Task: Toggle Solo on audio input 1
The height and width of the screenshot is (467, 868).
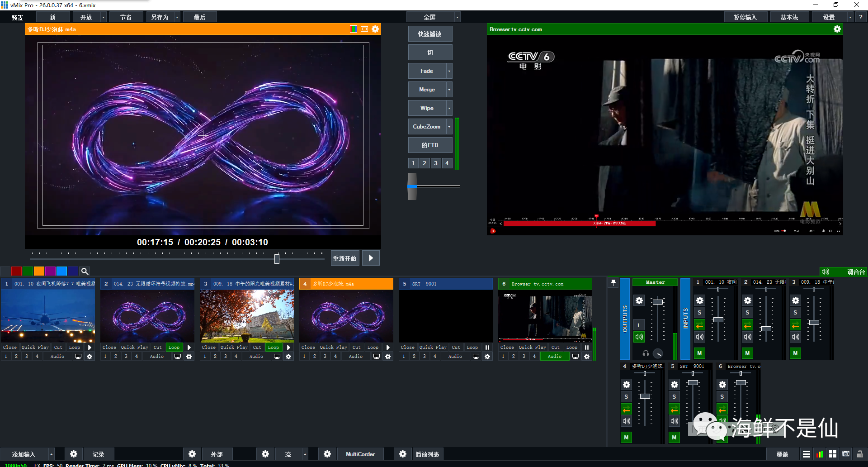Action: point(699,313)
